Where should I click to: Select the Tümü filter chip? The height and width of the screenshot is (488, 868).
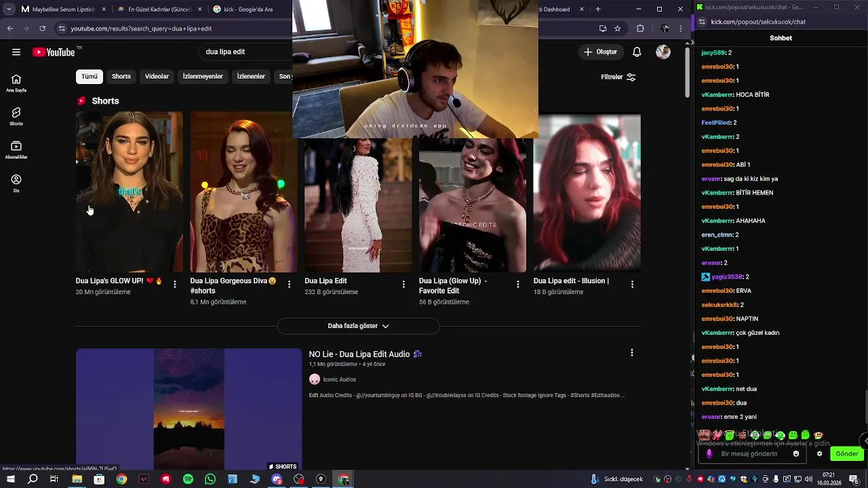click(90, 77)
